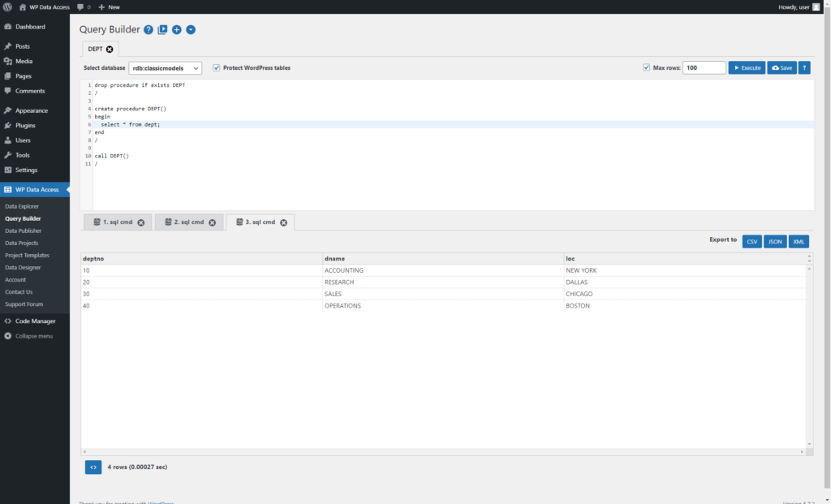The height and width of the screenshot is (504, 831).
Task: Click inside the Max rows input field
Action: pos(704,67)
